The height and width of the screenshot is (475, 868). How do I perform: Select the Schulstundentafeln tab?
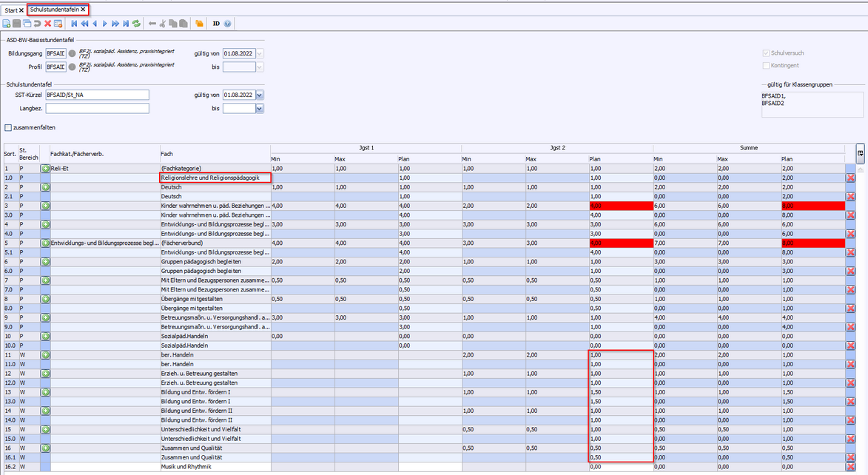55,10
